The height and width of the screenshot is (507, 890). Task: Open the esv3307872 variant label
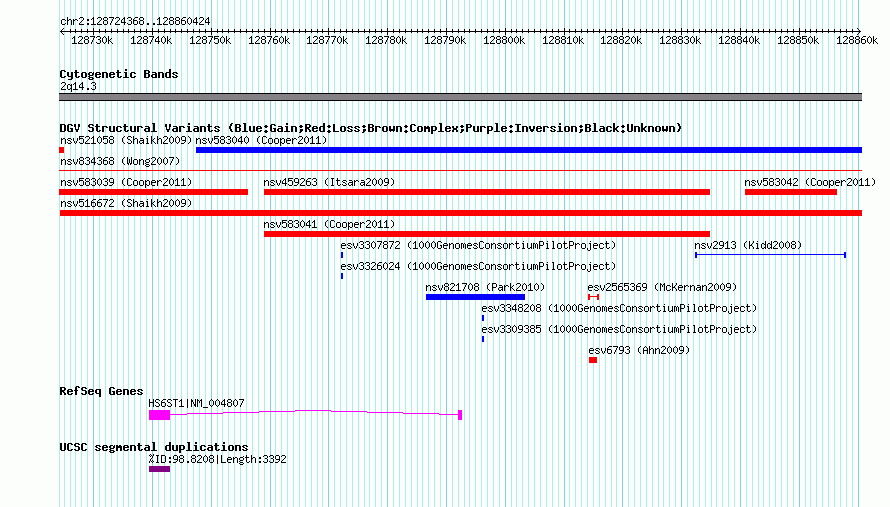coord(478,245)
